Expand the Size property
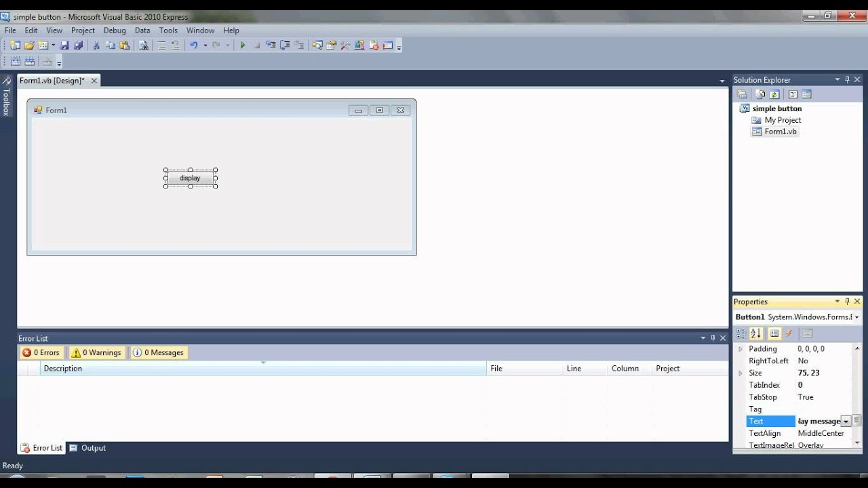The image size is (868, 488). [740, 373]
